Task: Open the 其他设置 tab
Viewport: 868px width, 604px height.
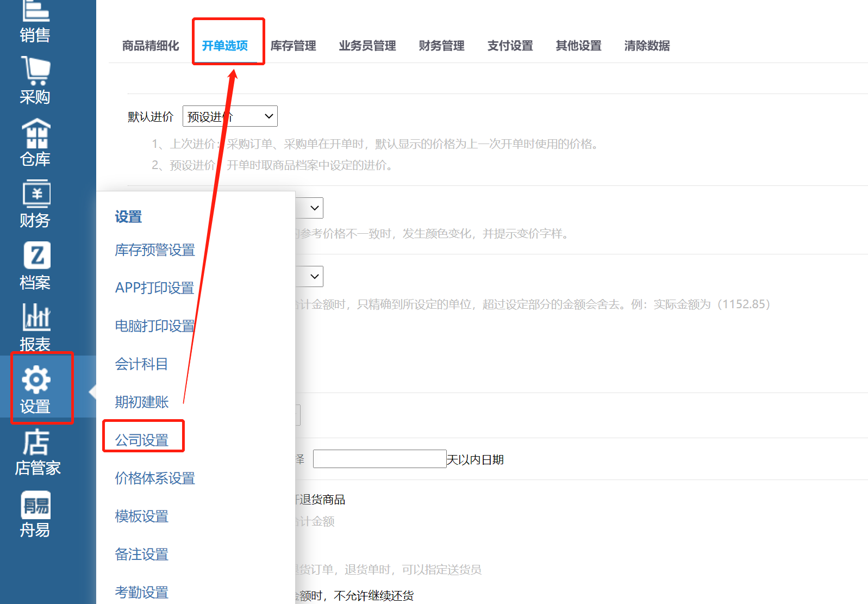Action: (579, 46)
